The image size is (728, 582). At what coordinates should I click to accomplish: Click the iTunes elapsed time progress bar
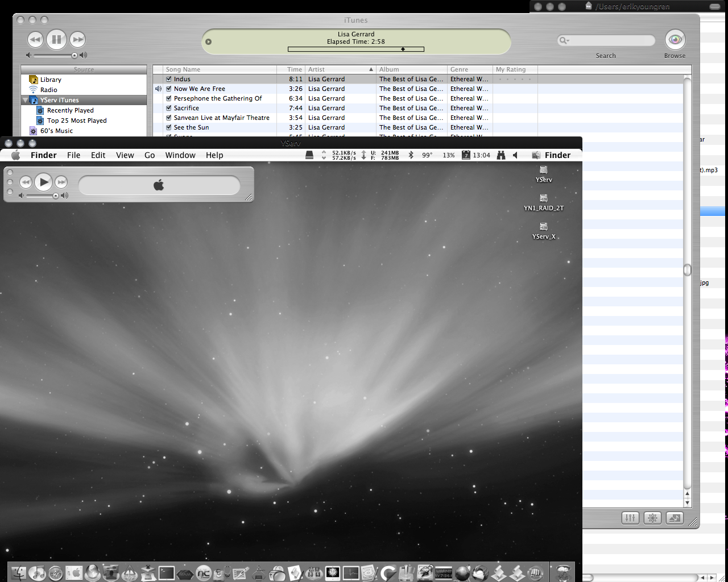356,49
